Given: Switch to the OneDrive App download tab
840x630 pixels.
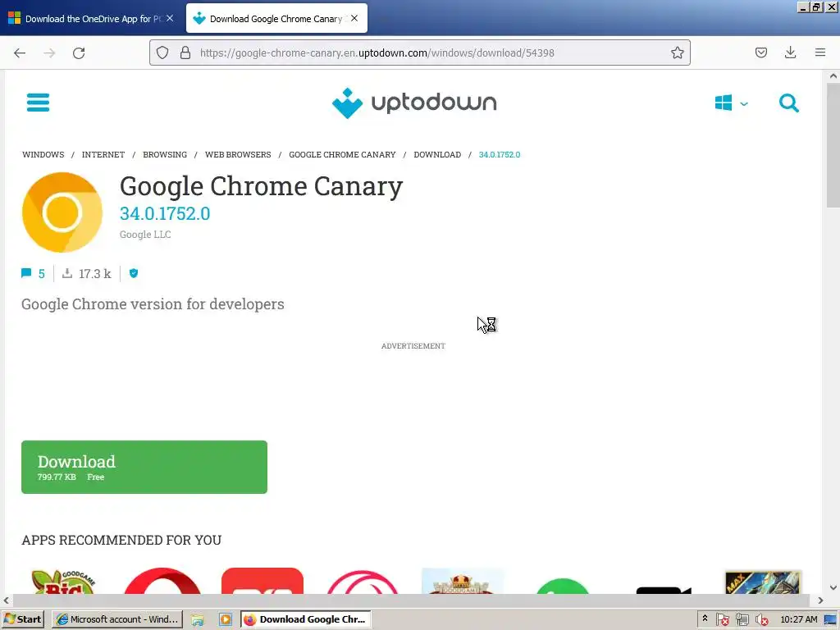Looking at the screenshot, I should [x=90, y=19].
